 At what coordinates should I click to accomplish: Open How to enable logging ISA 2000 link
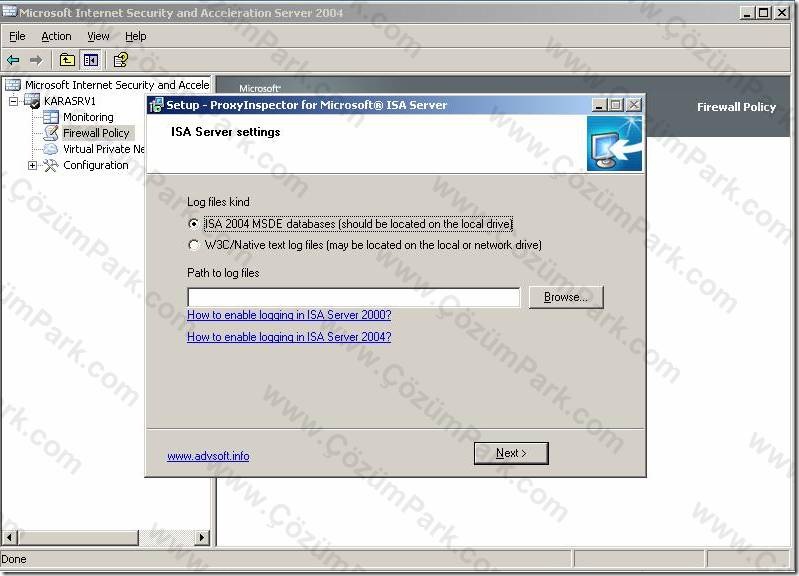[x=289, y=315]
